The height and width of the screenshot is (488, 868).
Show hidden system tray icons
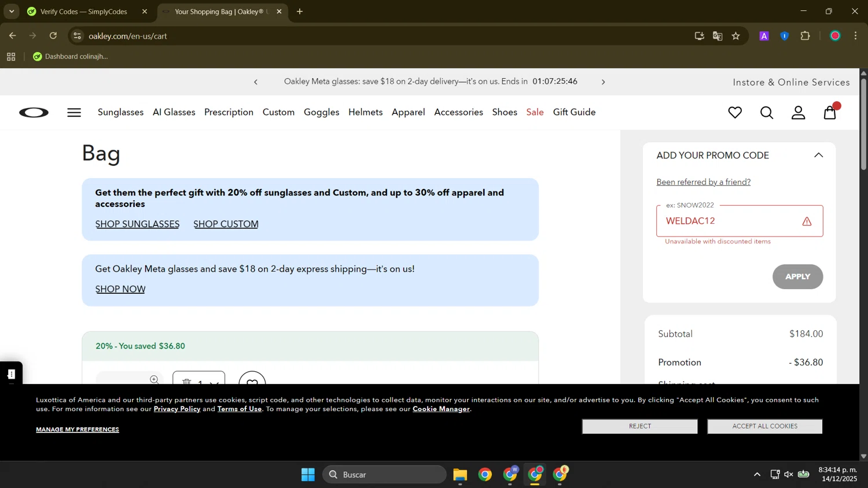[x=757, y=475]
